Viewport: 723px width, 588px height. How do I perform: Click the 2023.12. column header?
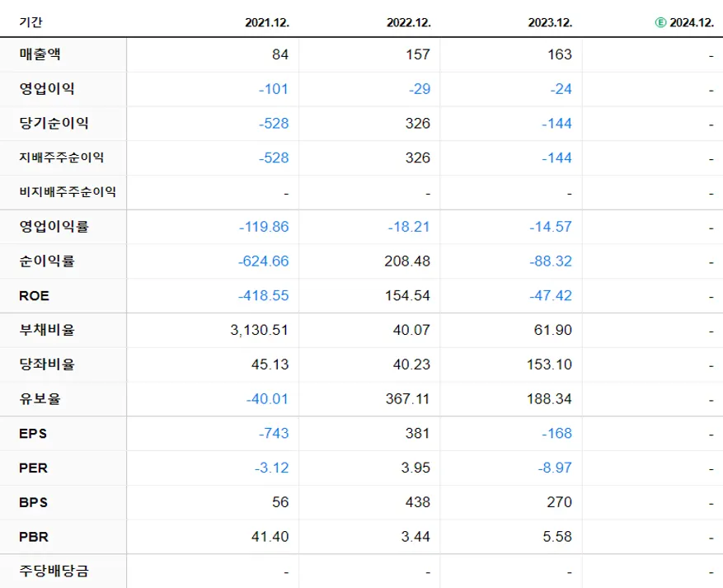click(549, 22)
